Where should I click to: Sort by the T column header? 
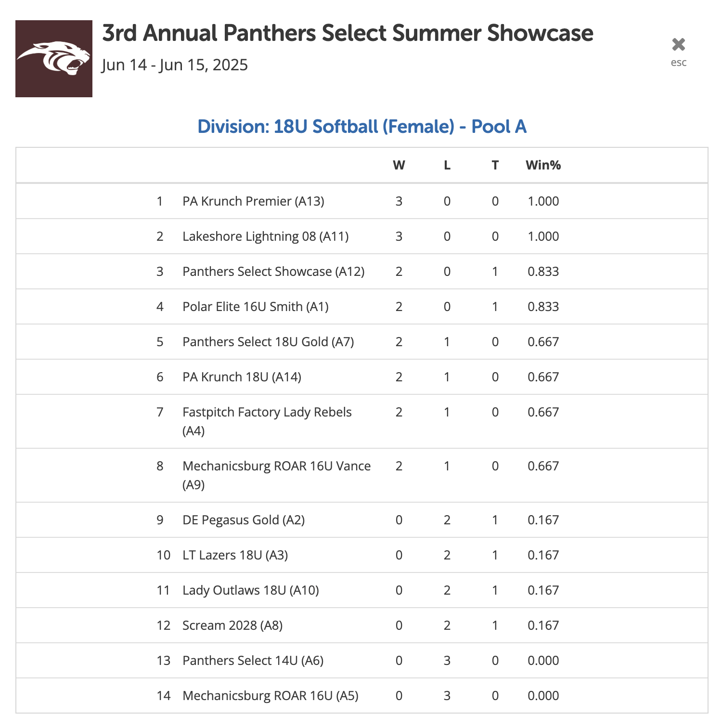point(495,165)
